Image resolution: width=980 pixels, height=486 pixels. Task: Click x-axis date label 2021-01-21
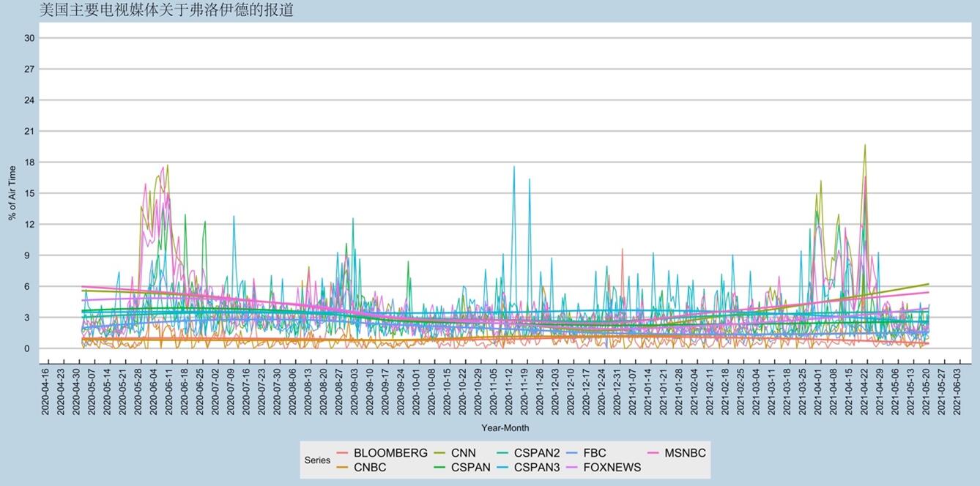[x=664, y=392]
